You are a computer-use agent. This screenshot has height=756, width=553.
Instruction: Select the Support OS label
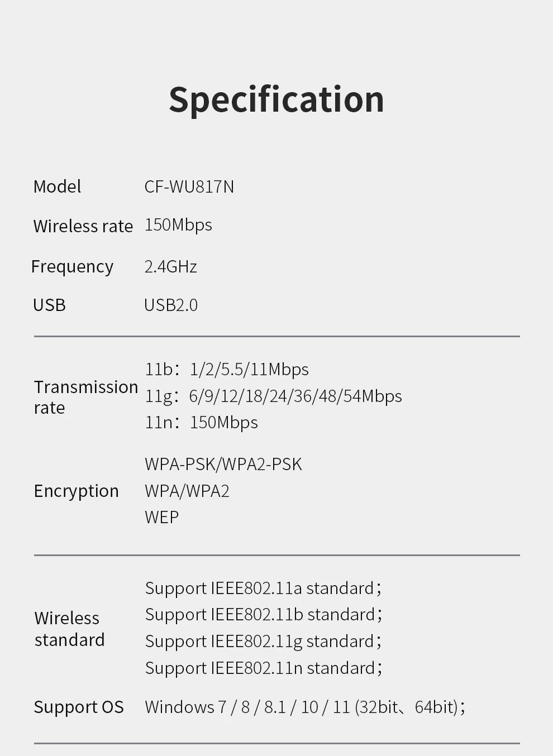[79, 707]
